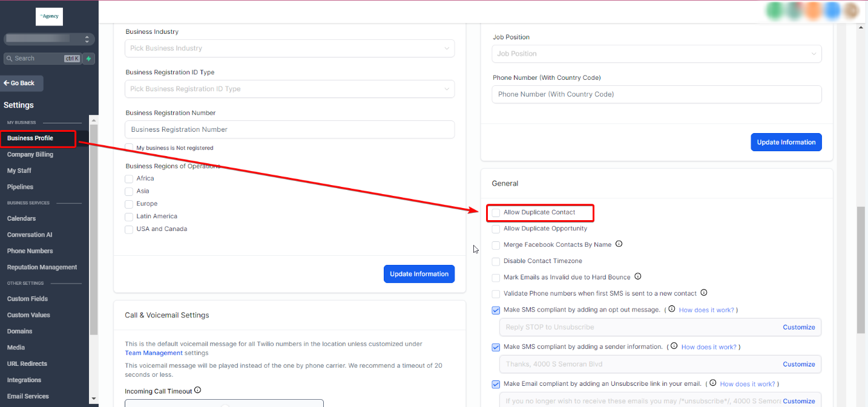
Task: Open Company Billing in settings sidebar
Action: pyautogui.click(x=30, y=154)
